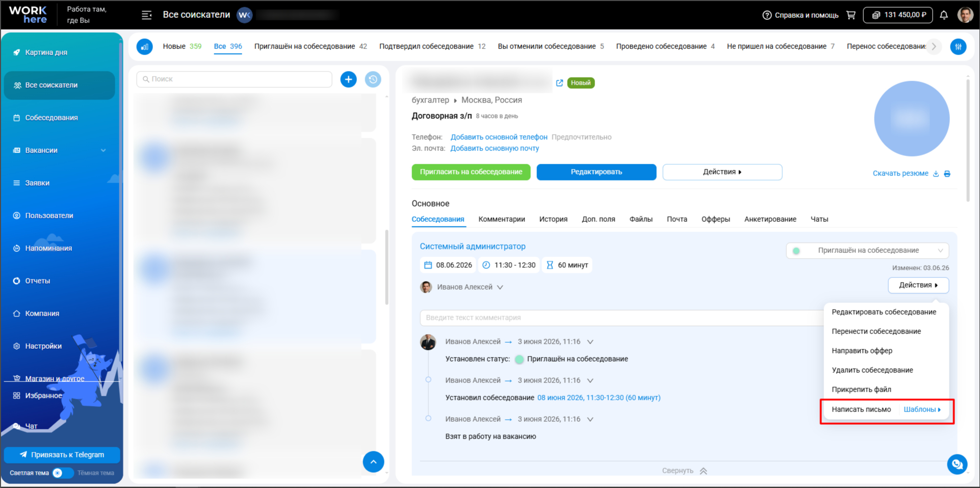Switch to the Файлы tab
The image size is (980, 488).
tap(641, 219)
